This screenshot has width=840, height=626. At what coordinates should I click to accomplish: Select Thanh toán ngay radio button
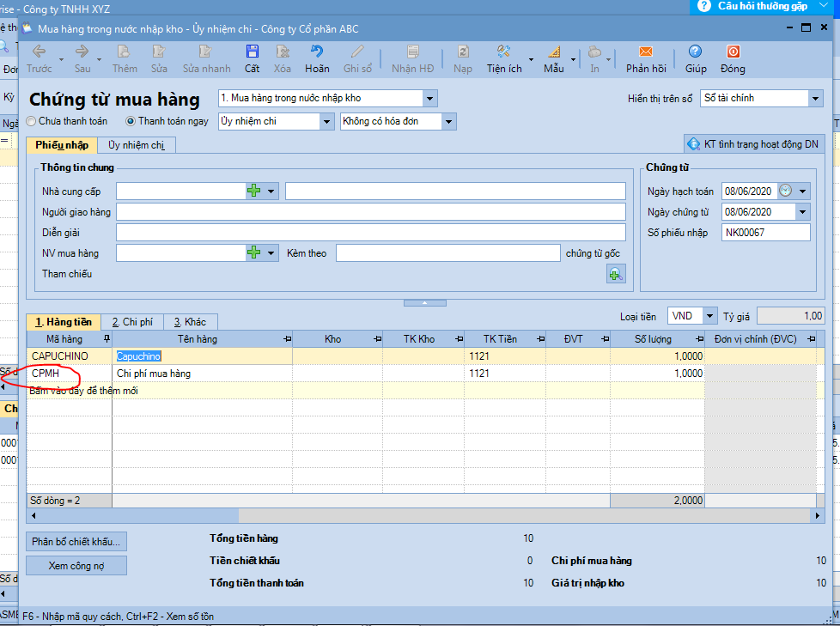(x=131, y=122)
